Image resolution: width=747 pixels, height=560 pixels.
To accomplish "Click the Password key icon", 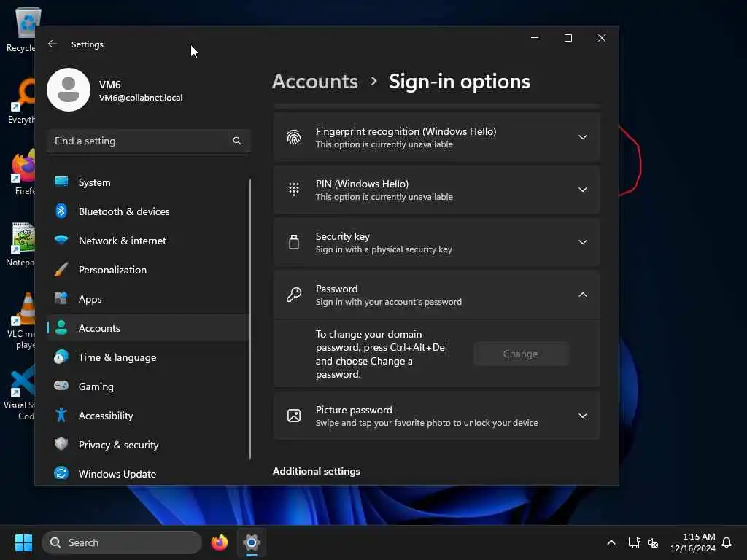I will (294, 295).
